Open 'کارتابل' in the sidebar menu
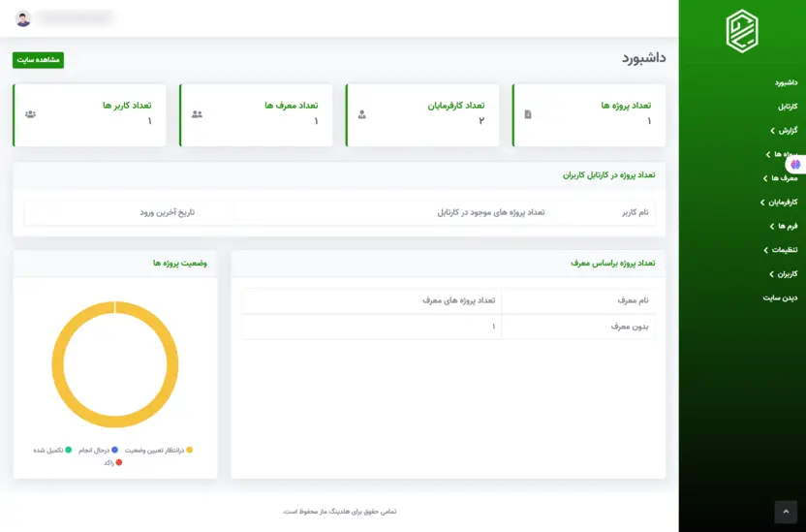Image resolution: width=806 pixels, height=532 pixels. pyautogui.click(x=787, y=107)
